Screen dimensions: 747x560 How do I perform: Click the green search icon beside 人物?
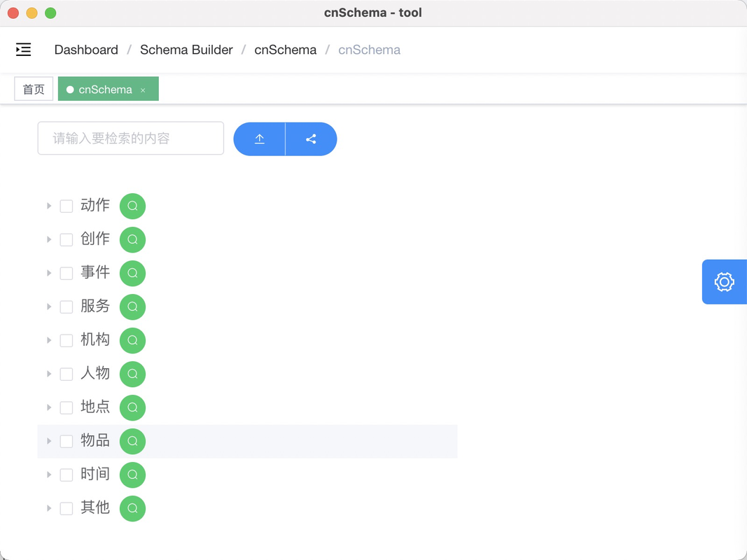(x=132, y=374)
